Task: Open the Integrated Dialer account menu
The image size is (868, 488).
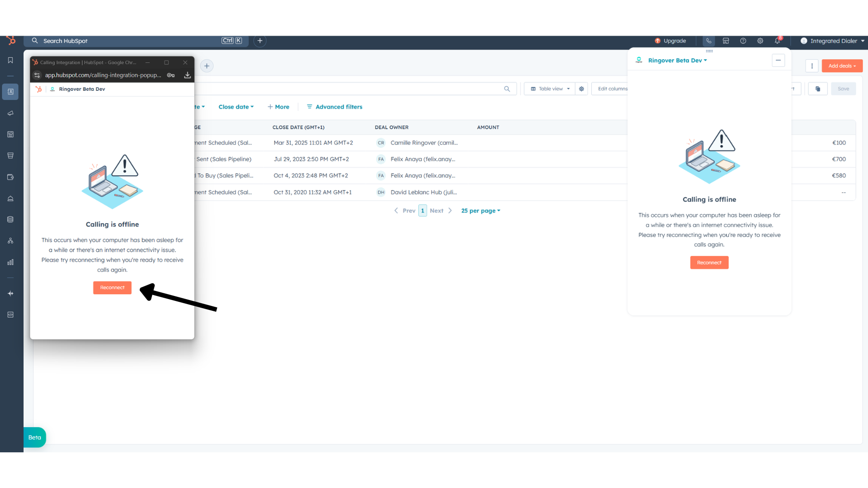Action: coord(832,41)
